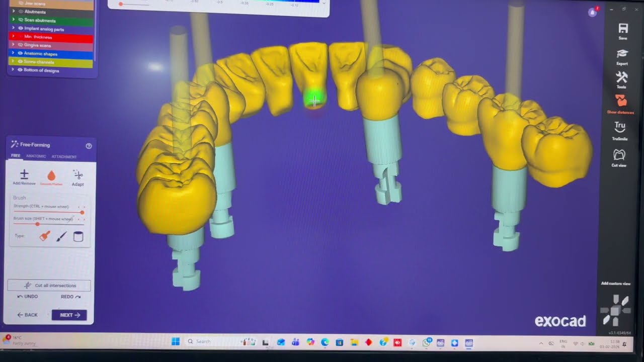
Task: Expand the Anatomic shapes group arrow
Action: click(x=14, y=53)
